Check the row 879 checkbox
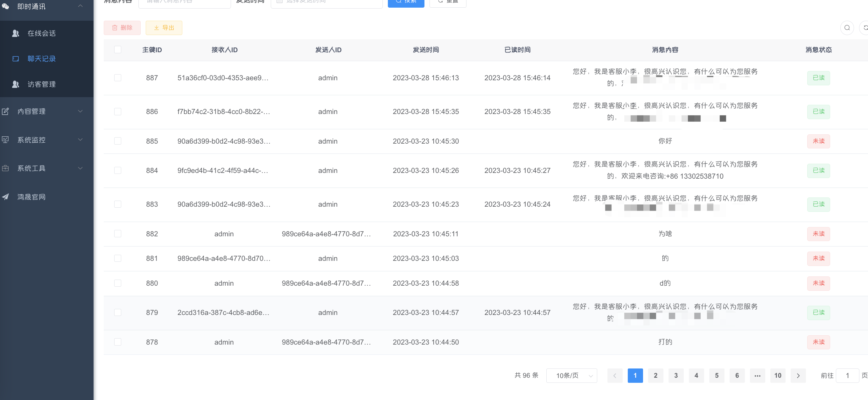This screenshot has height=400, width=868. coord(118,312)
